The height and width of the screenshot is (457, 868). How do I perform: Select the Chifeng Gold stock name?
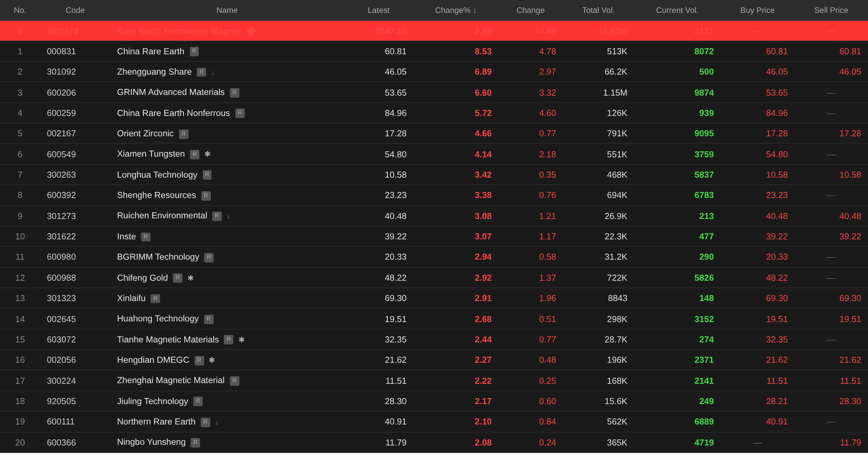142,278
